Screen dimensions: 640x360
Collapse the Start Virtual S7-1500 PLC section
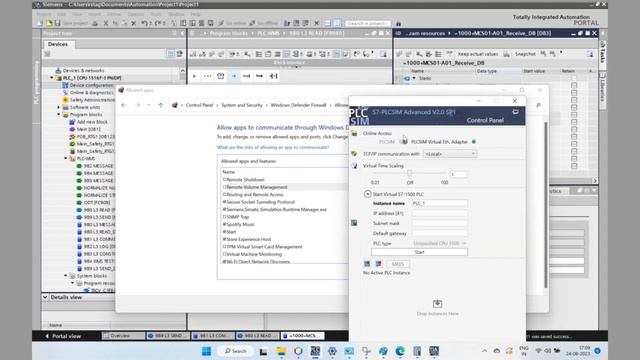[x=367, y=194]
